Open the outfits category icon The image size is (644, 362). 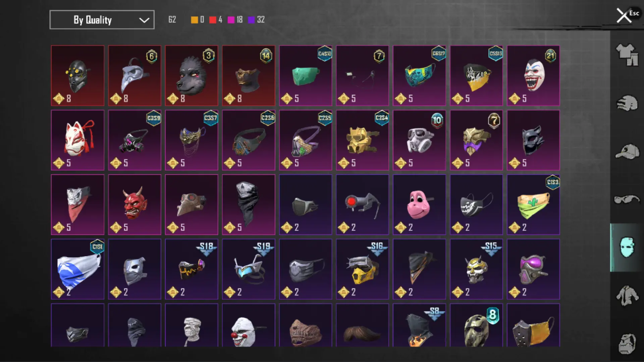coord(627,55)
